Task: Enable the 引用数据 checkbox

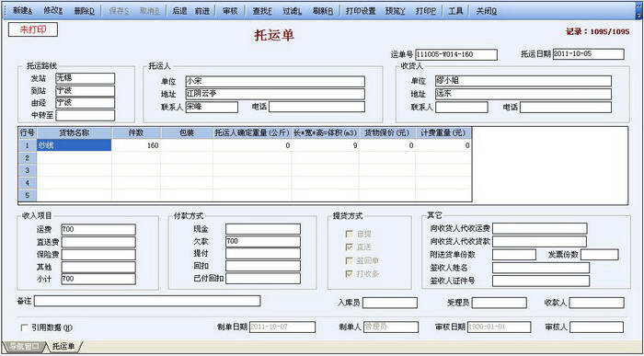Action: pyautogui.click(x=25, y=327)
